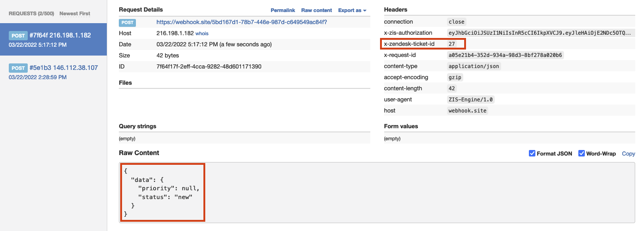Open the webhook.site request URL
Screen dimensions: 644x231
click(242, 22)
